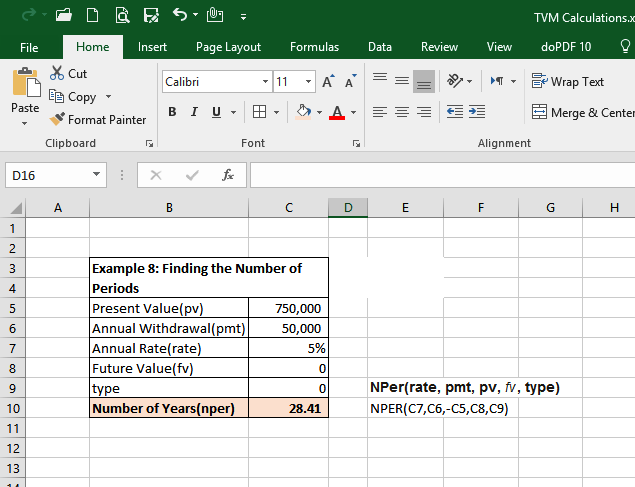635x487 pixels.
Task: Toggle Italic formatting
Action: coord(194,112)
